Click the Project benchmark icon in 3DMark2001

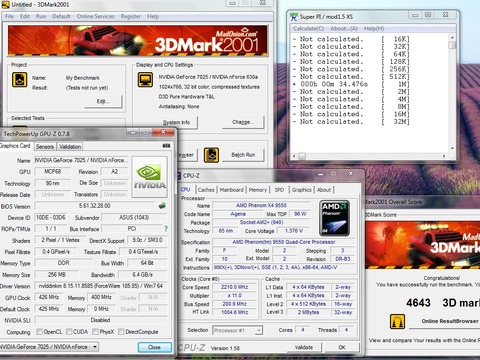(x=20, y=80)
